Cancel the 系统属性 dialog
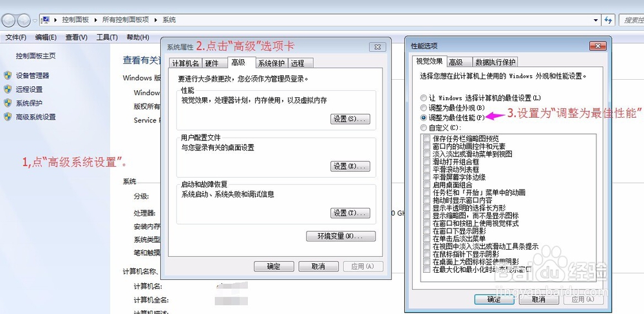 click(318, 266)
